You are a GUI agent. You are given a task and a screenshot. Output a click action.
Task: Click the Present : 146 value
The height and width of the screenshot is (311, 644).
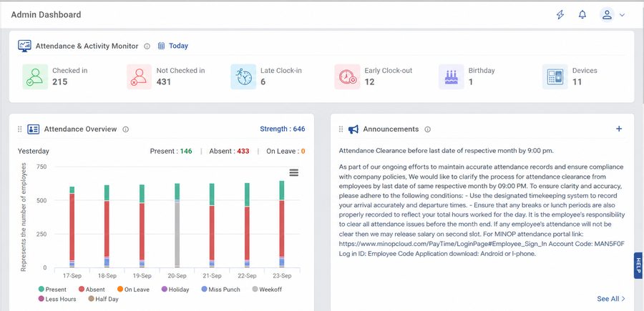(171, 151)
